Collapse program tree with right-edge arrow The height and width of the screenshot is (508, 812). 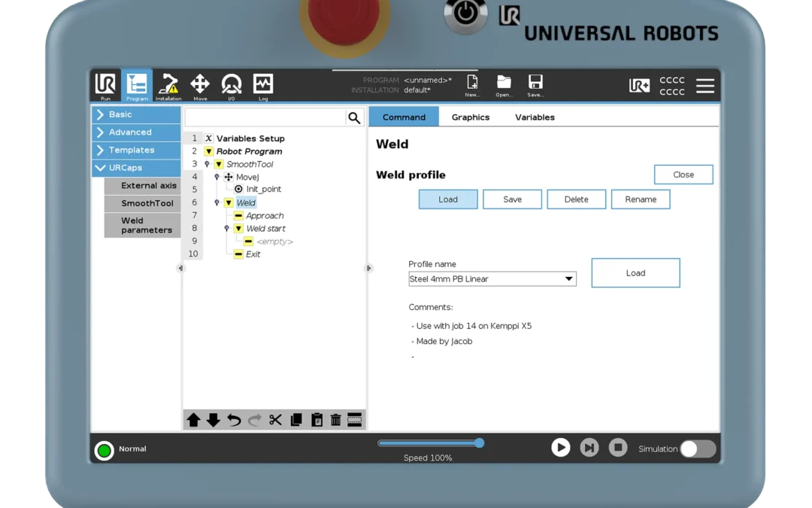coord(368,269)
